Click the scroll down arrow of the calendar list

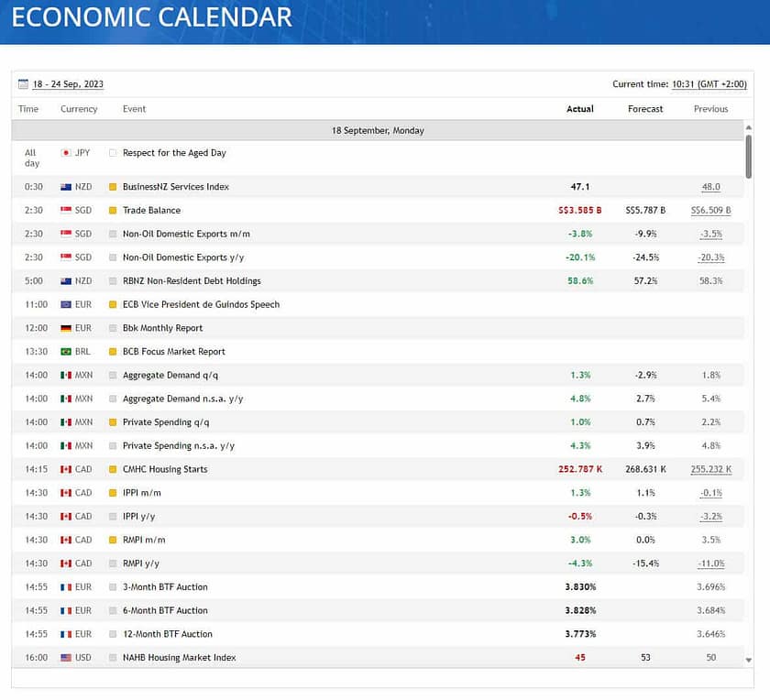pos(749,660)
